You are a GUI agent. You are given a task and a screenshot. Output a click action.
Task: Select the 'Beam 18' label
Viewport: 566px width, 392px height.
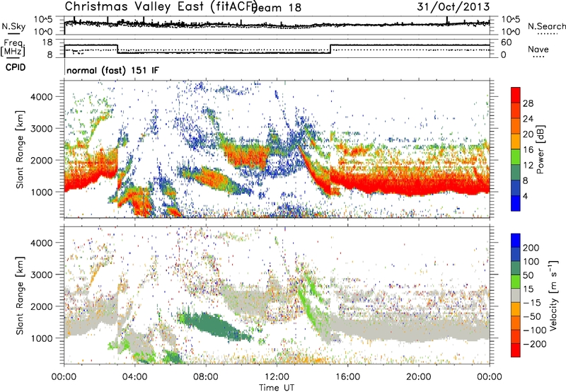pos(277,8)
